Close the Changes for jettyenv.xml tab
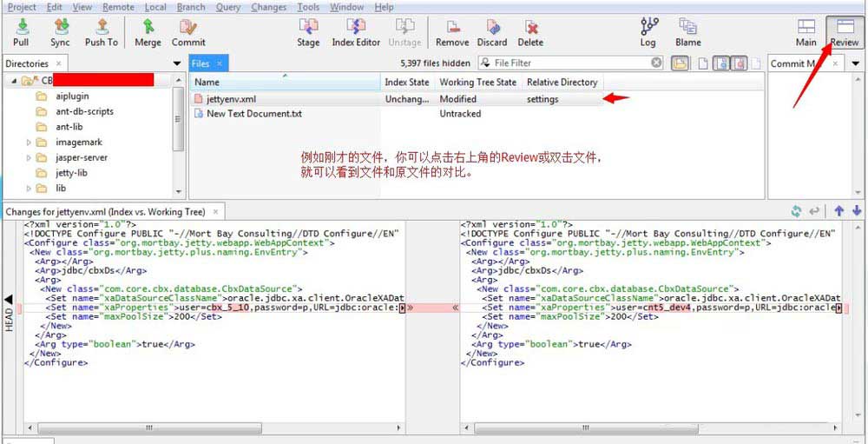868x444 pixels. (216, 212)
